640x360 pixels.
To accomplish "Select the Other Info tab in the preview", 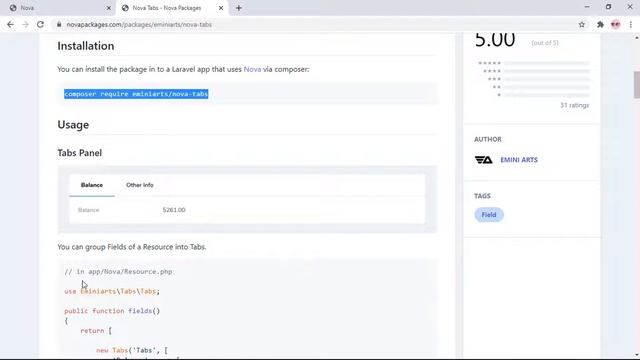I will click(140, 185).
